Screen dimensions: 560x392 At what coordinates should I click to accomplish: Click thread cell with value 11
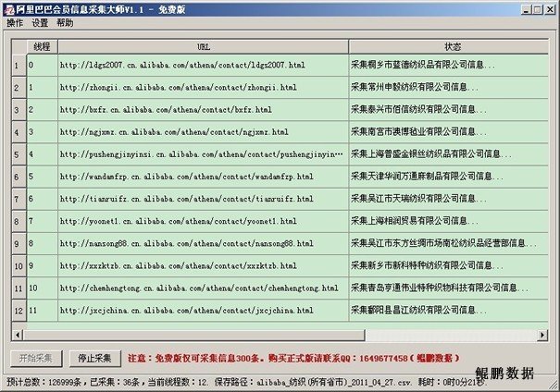pos(43,311)
